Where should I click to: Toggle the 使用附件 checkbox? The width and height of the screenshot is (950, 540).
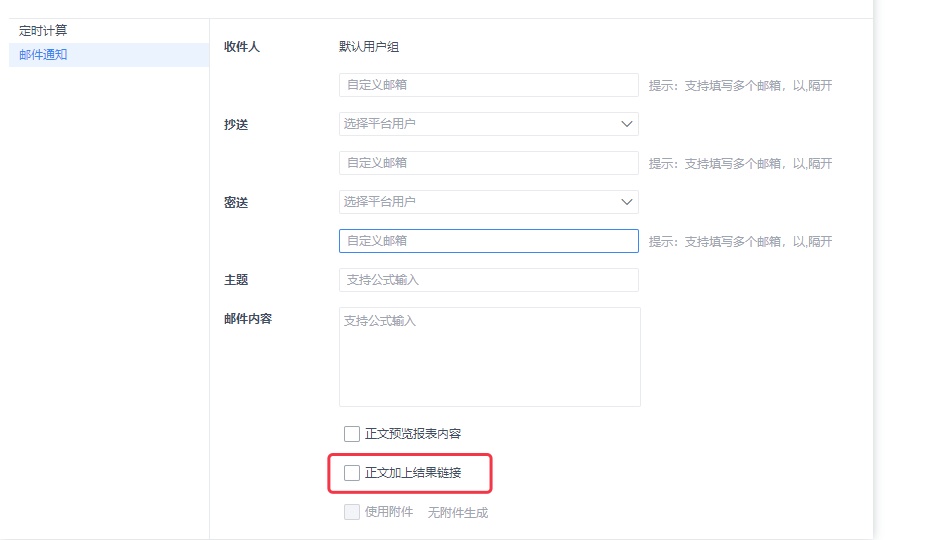coord(351,512)
